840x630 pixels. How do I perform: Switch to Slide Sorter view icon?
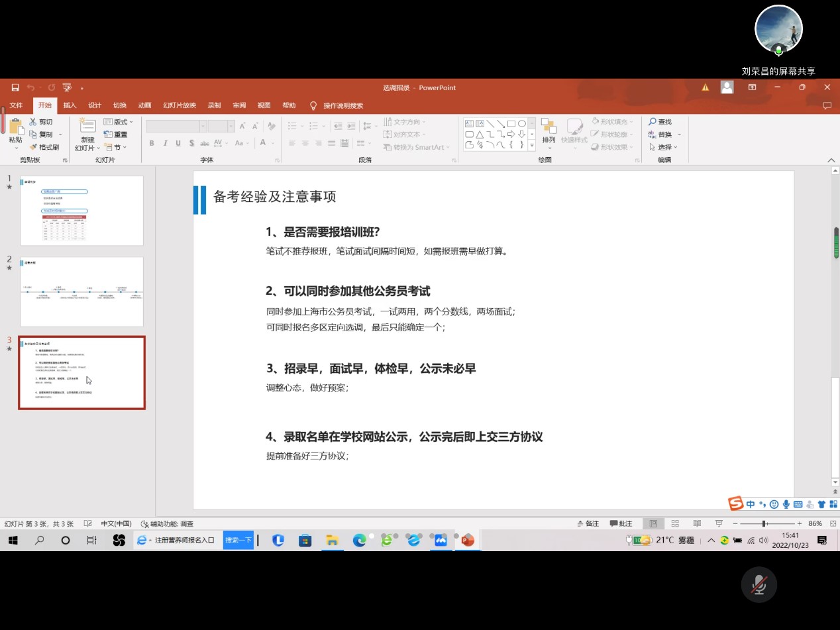(x=675, y=523)
